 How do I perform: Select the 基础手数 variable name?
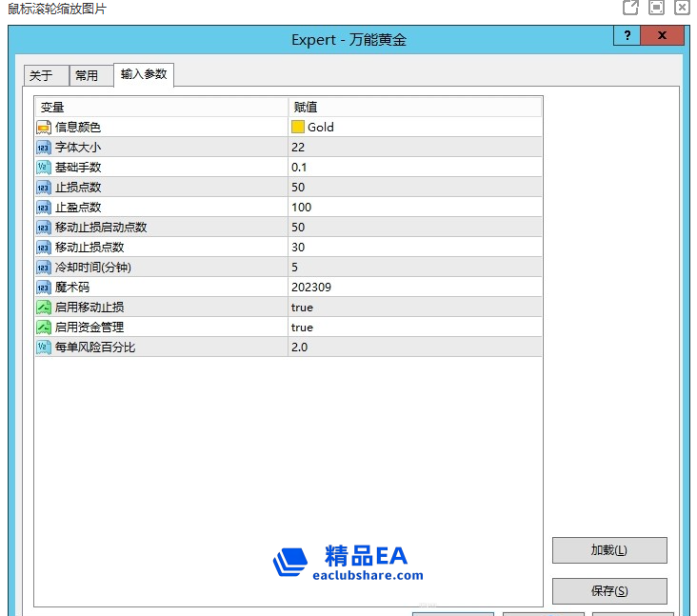click(78, 168)
